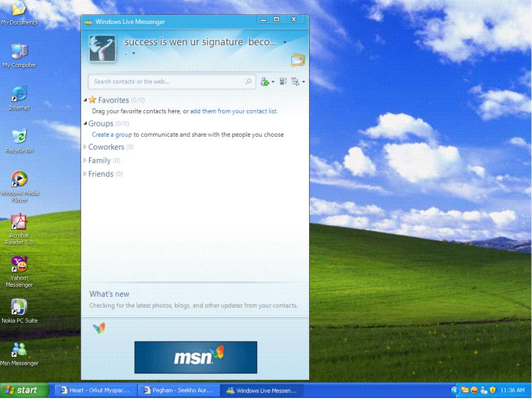
Task: Click the mail envelope tray icon
Action: click(x=465, y=390)
